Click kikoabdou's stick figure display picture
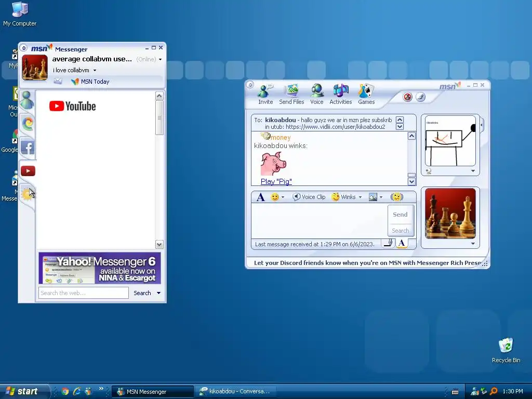Screen dimensions: 532x399 click(x=450, y=141)
